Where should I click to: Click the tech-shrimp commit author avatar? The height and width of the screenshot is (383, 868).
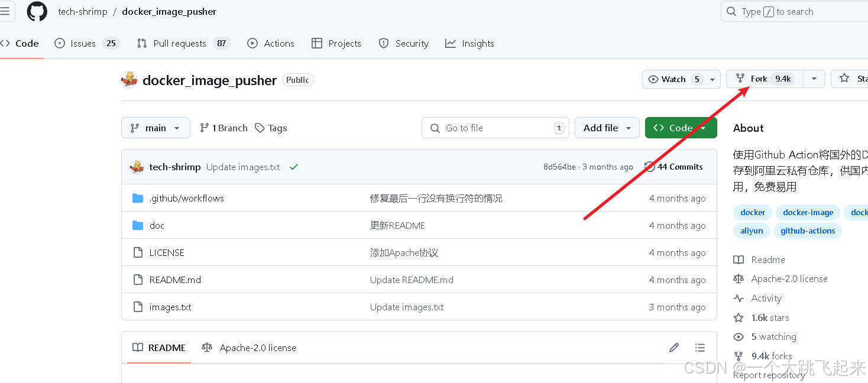[x=137, y=167]
